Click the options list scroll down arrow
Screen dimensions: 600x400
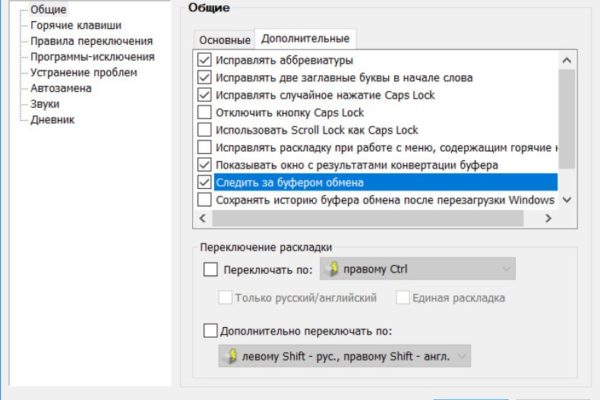(x=568, y=200)
